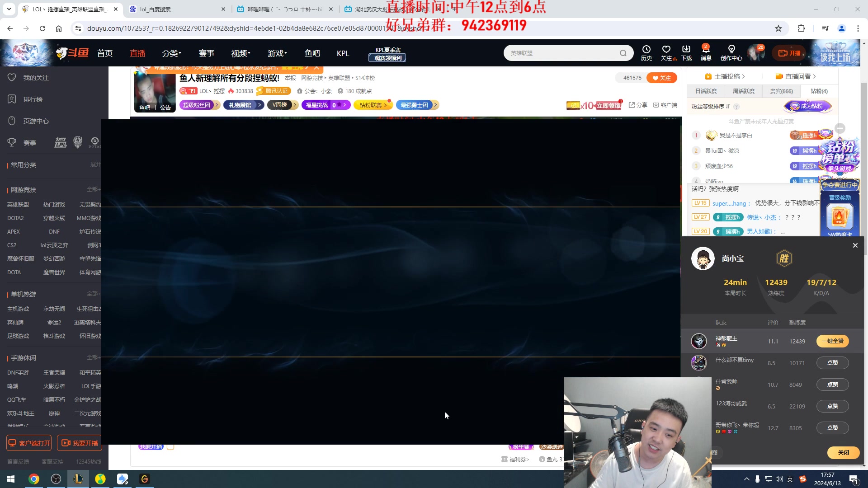The height and width of the screenshot is (488, 868).
Task: Open the 创作中心 creator center
Action: [731, 52]
